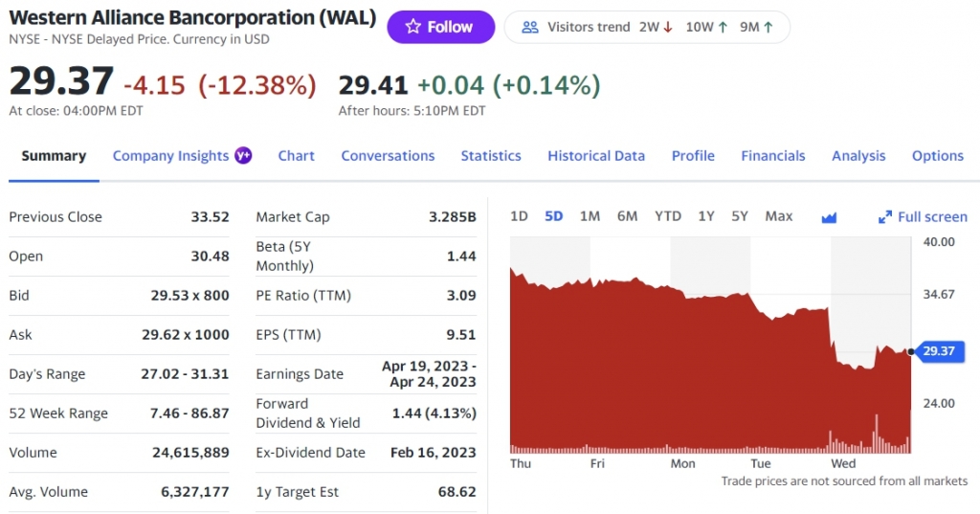This screenshot has height=514, width=980.
Task: Go to the Historical Data tab
Action: [596, 156]
